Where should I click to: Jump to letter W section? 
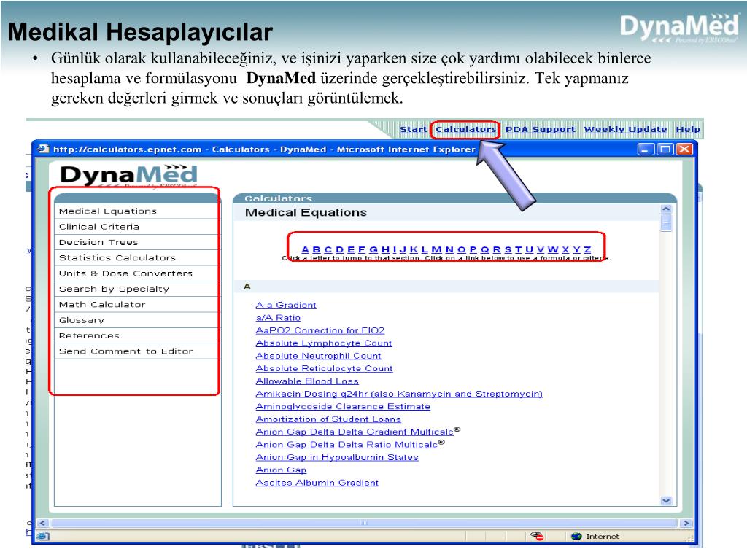(x=553, y=249)
